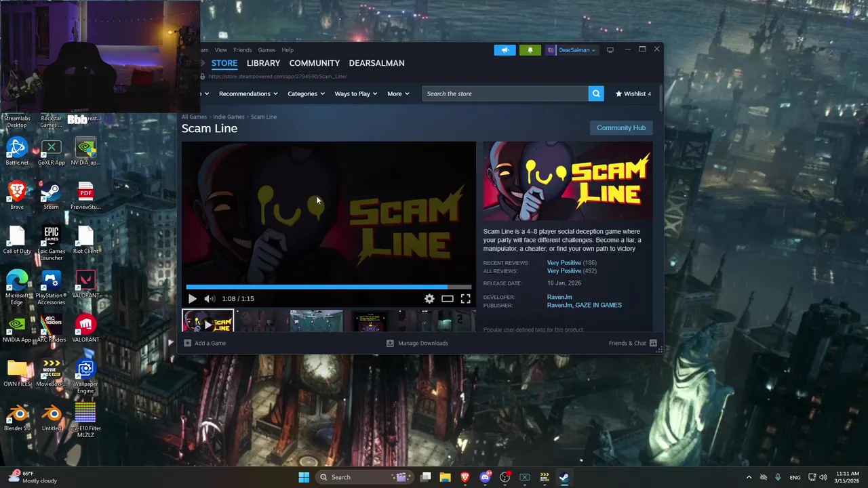Select MovieBox desktop icon
868x488 pixels.
[52, 373]
